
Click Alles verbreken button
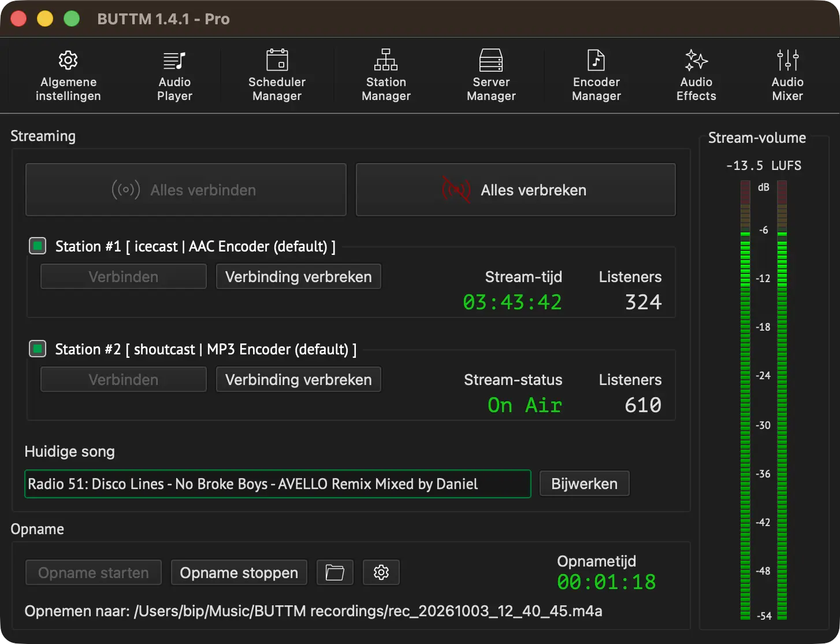pyautogui.click(x=516, y=190)
